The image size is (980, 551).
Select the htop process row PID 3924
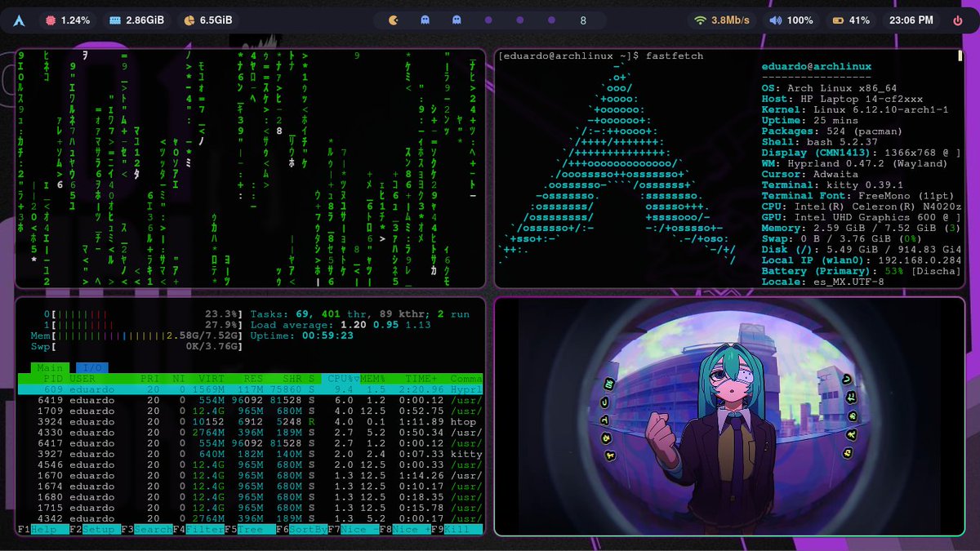(x=250, y=421)
